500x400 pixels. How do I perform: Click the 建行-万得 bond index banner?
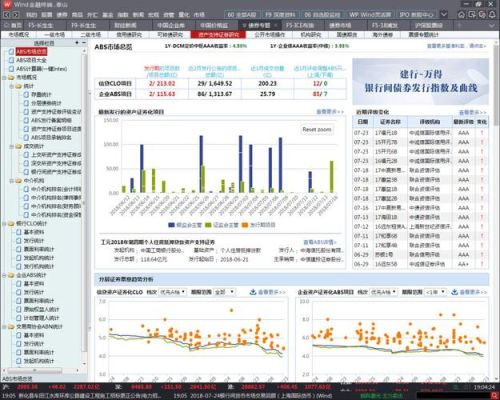click(x=421, y=81)
